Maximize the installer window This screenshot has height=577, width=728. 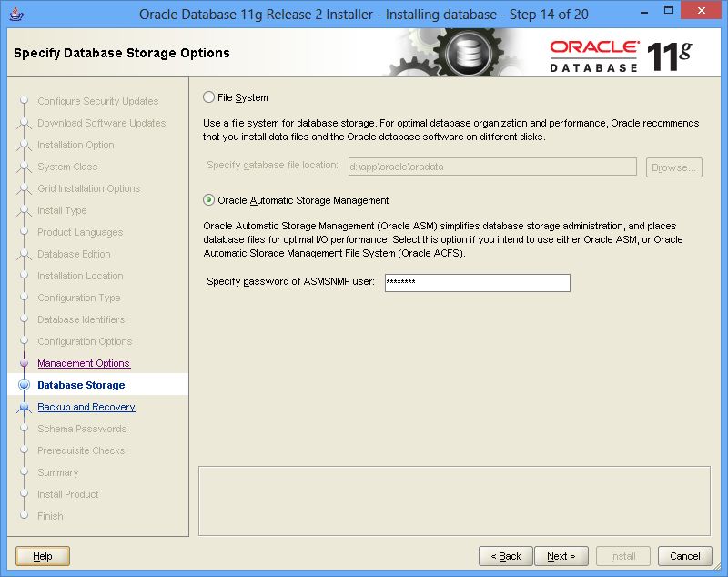[669, 11]
